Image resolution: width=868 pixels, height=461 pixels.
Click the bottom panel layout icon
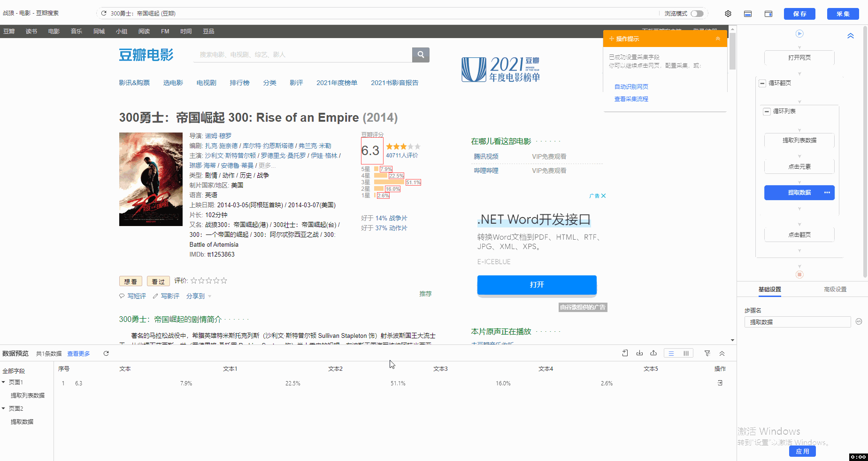click(x=748, y=14)
